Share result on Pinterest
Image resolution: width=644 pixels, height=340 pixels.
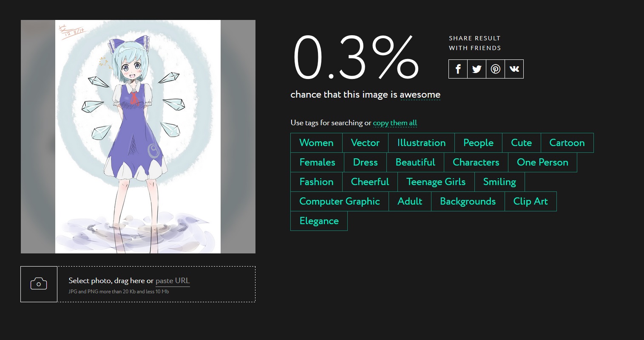495,69
